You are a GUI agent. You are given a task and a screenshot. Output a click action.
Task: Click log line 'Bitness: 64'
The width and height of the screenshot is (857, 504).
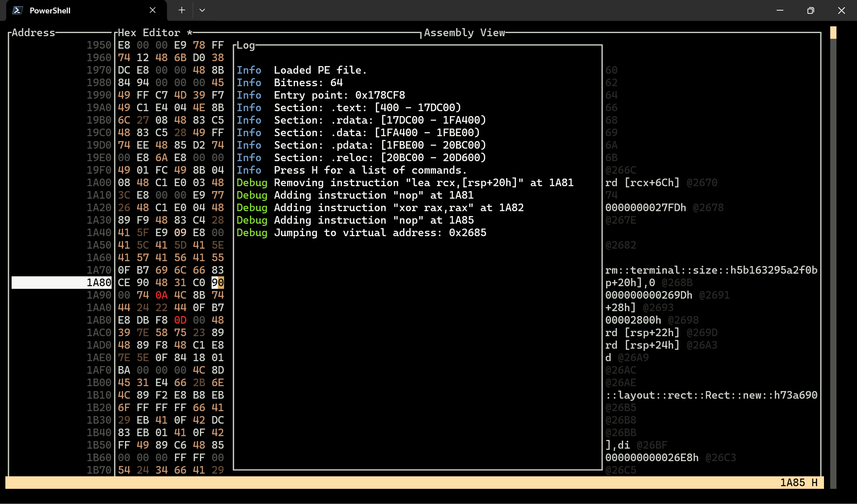coord(290,83)
